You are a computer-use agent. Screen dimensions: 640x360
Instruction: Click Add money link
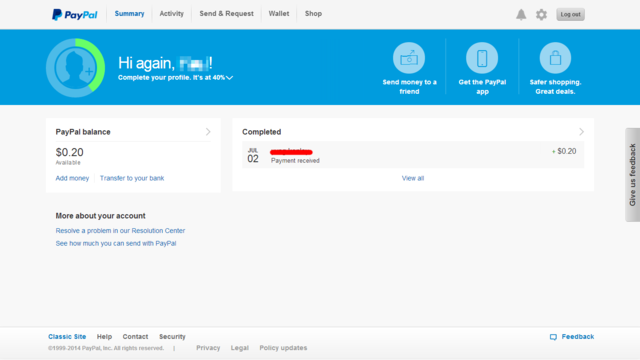point(72,178)
